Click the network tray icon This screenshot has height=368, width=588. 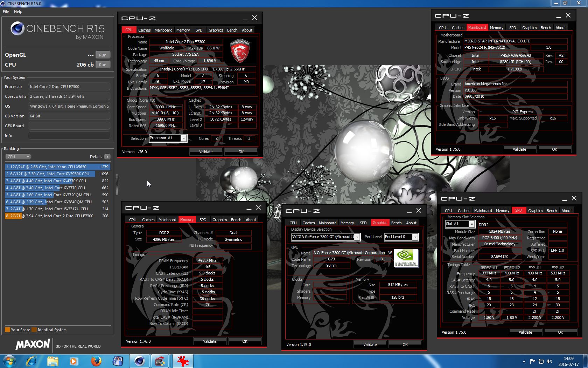pyautogui.click(x=541, y=361)
